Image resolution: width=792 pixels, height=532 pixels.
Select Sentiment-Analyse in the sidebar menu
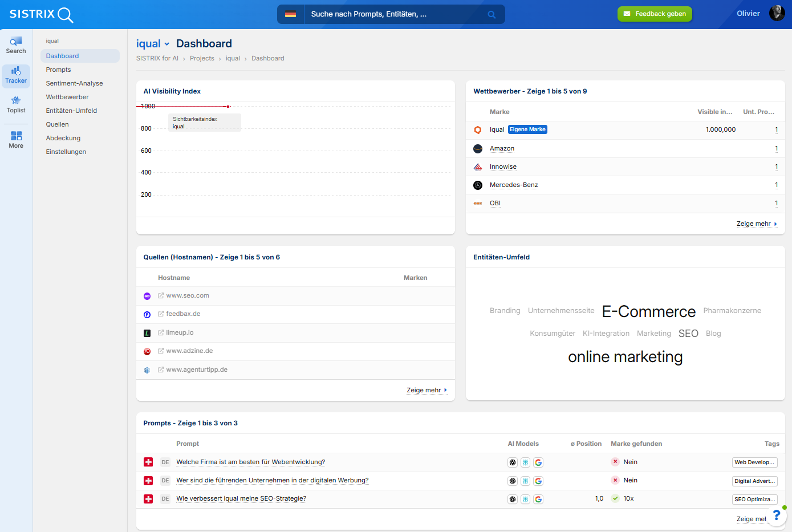point(74,83)
